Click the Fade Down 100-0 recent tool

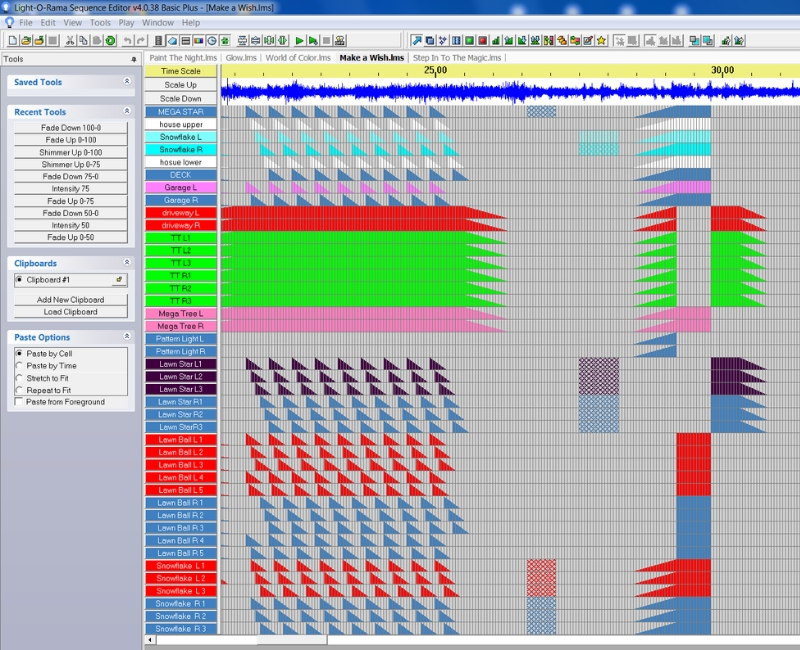tap(71, 128)
